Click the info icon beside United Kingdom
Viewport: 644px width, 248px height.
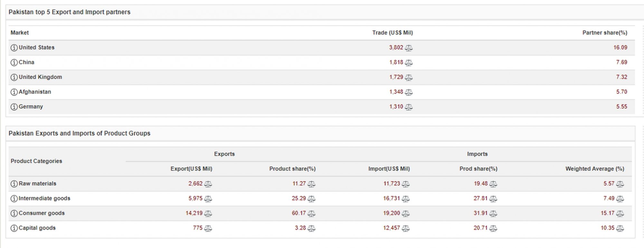point(14,77)
